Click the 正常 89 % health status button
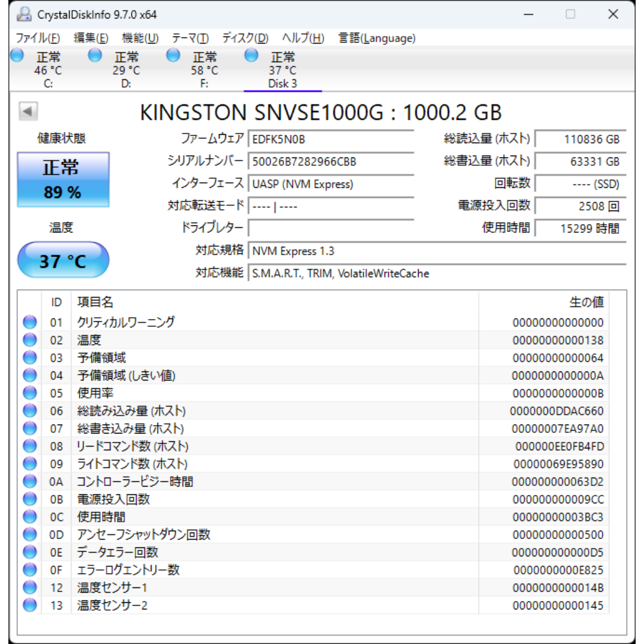The width and height of the screenshot is (644, 644). pyautogui.click(x=63, y=179)
